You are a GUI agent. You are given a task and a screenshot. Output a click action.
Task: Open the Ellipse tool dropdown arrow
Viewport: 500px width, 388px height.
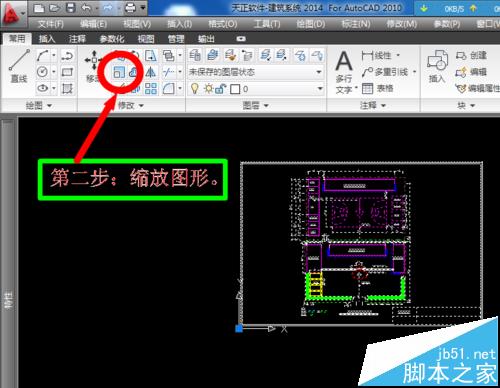[x=54, y=88]
